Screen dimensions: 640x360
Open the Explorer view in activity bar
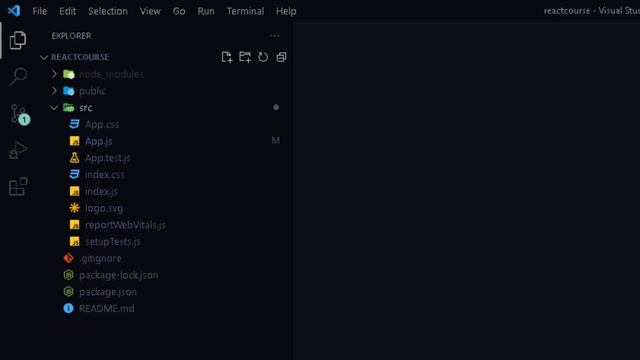(18, 40)
